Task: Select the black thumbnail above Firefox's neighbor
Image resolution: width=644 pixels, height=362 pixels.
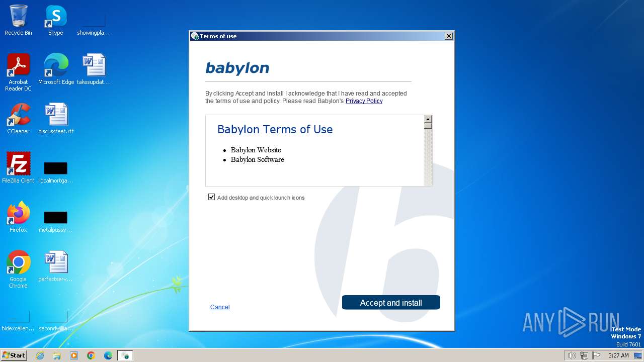Action: (55, 217)
